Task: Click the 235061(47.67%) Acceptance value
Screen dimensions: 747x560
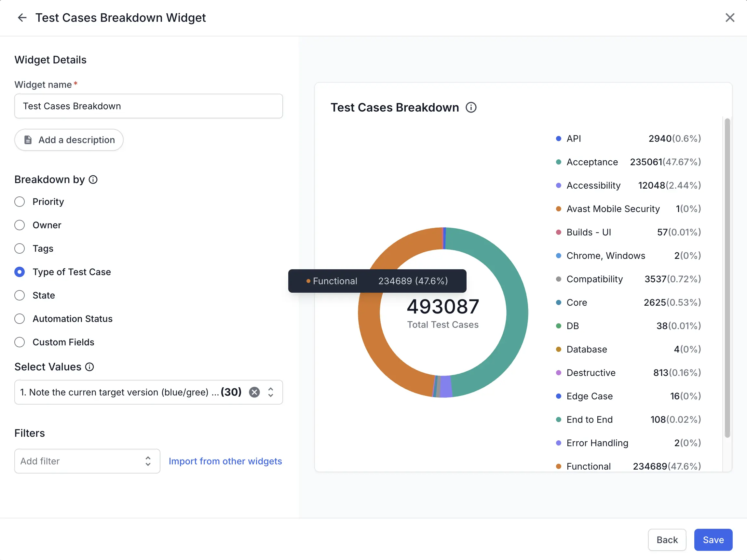Action: click(665, 162)
